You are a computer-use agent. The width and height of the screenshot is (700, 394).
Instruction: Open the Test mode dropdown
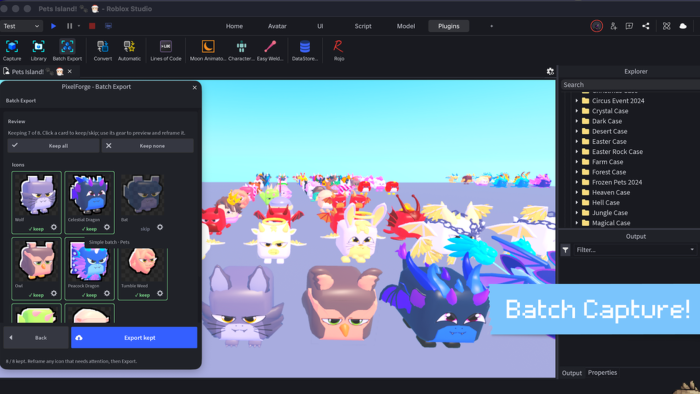point(21,26)
